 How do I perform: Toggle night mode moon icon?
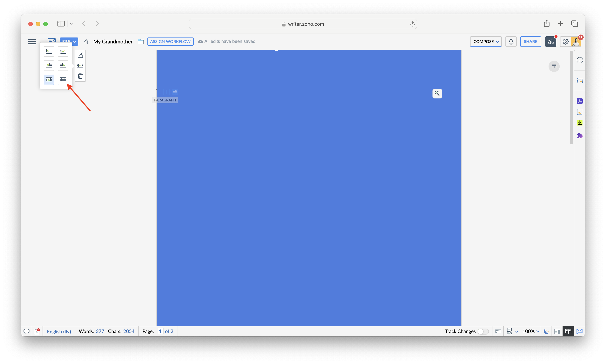(546, 331)
